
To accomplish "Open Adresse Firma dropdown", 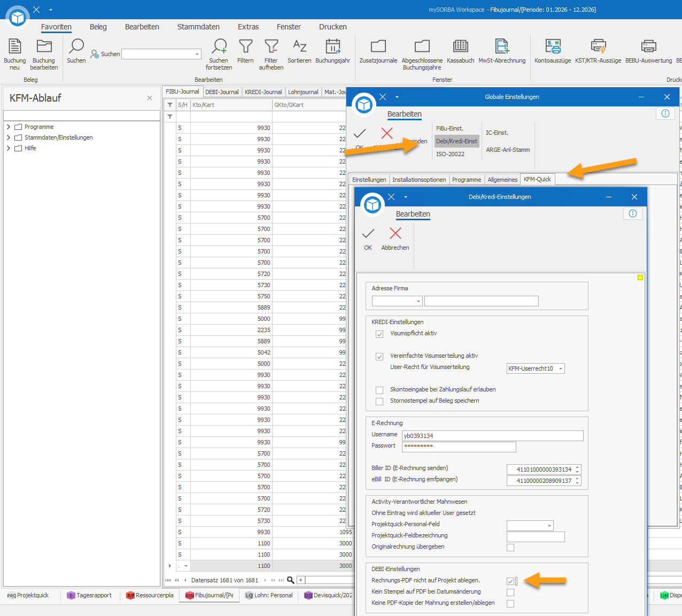I will pos(418,301).
